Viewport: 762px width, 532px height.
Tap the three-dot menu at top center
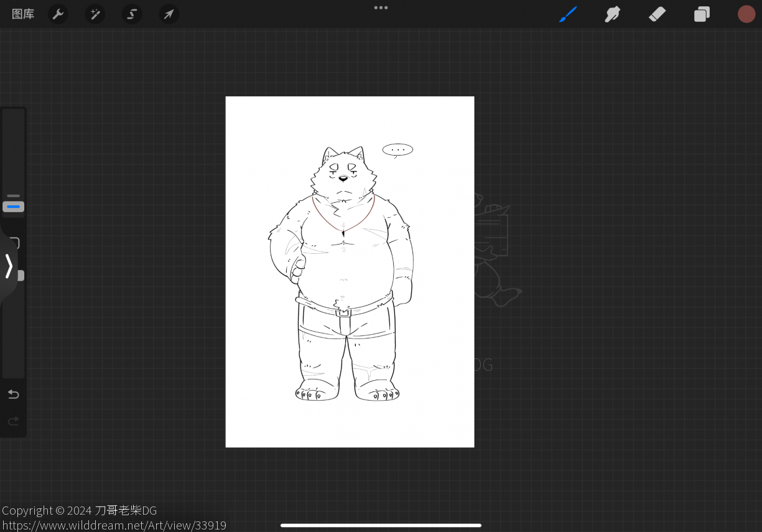pos(381,8)
